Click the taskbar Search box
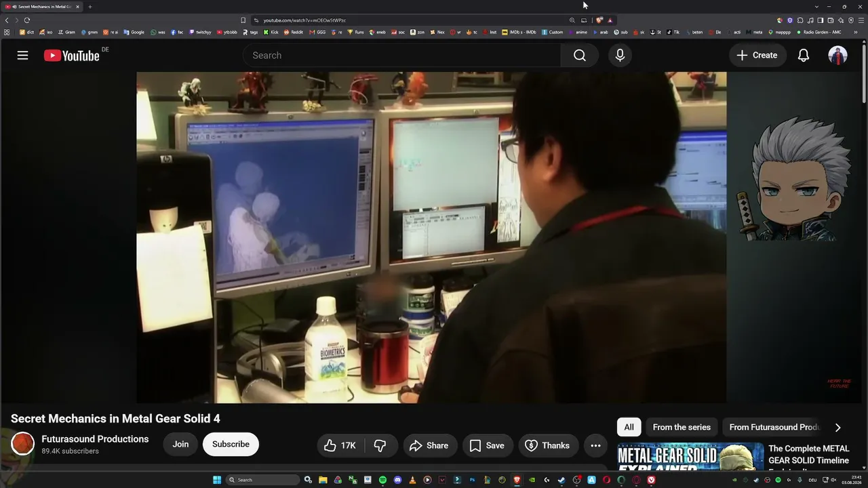 262,480
